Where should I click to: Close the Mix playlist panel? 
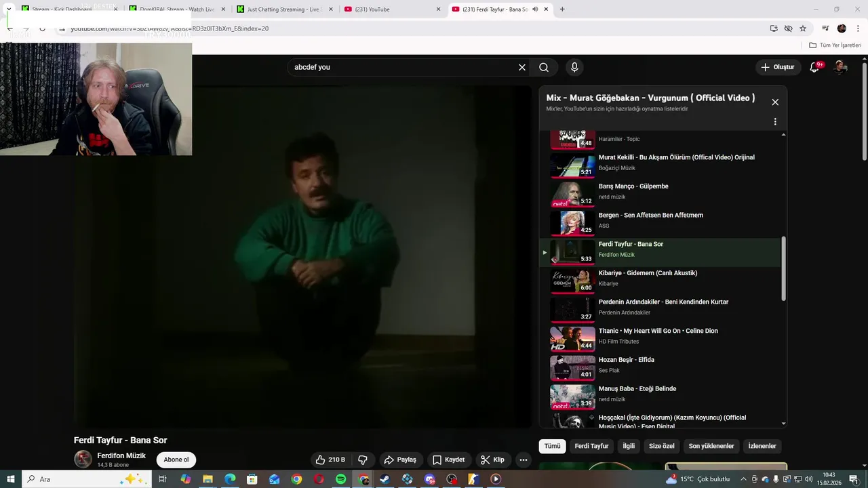[775, 102]
